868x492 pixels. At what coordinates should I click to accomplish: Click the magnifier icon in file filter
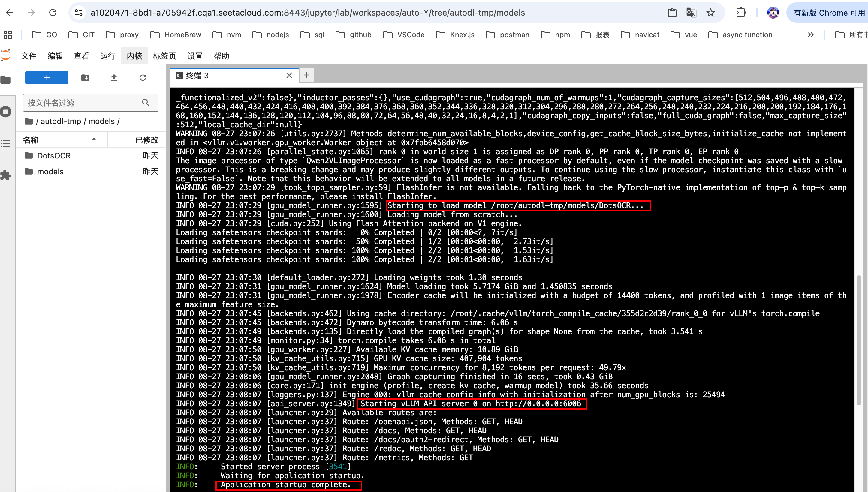[146, 102]
